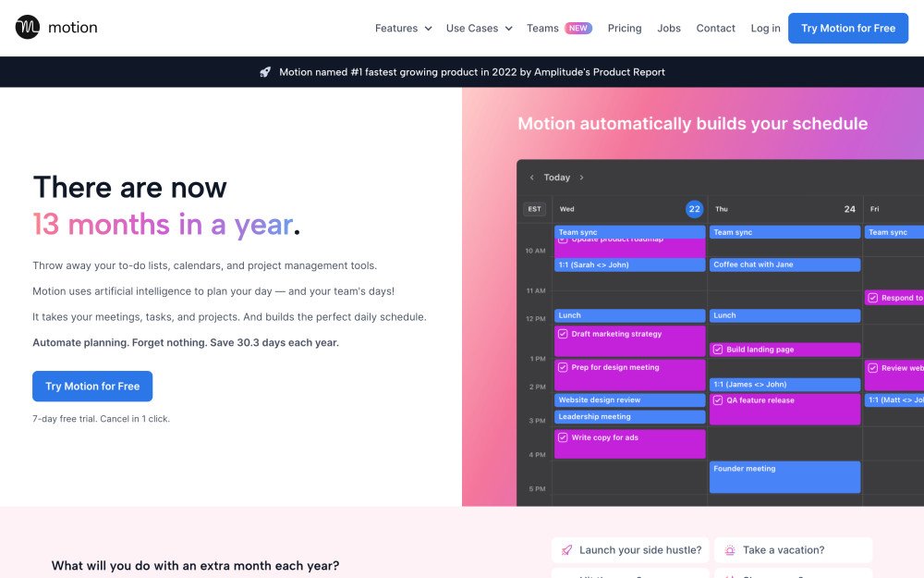Select the Jobs menu item
The image size is (924, 578).
coord(669,29)
